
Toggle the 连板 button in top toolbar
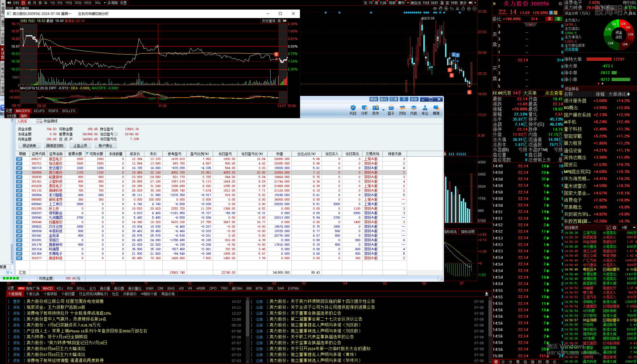tap(392, 3)
